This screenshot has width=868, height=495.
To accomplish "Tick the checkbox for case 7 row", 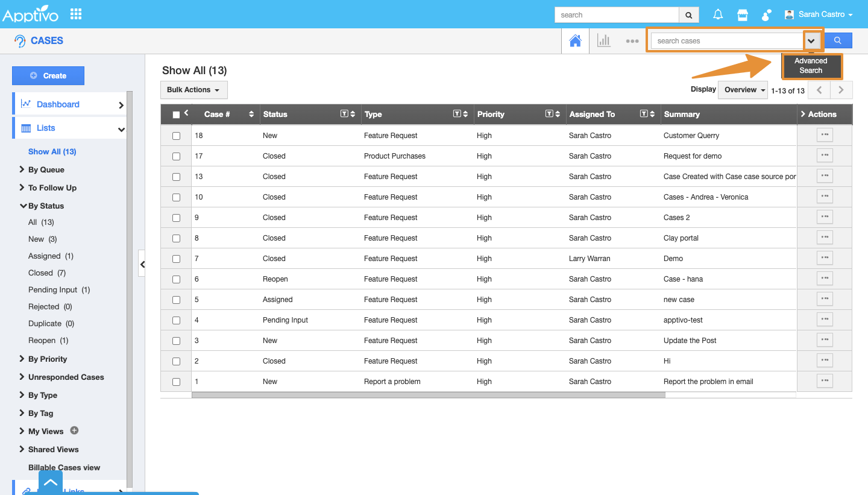I will pyautogui.click(x=176, y=259).
